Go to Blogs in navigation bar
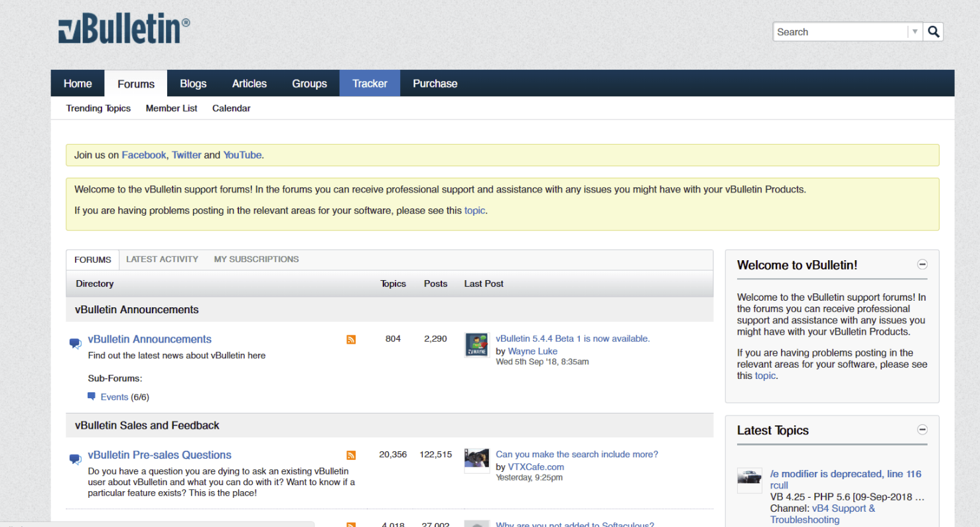This screenshot has width=980, height=527. point(193,84)
